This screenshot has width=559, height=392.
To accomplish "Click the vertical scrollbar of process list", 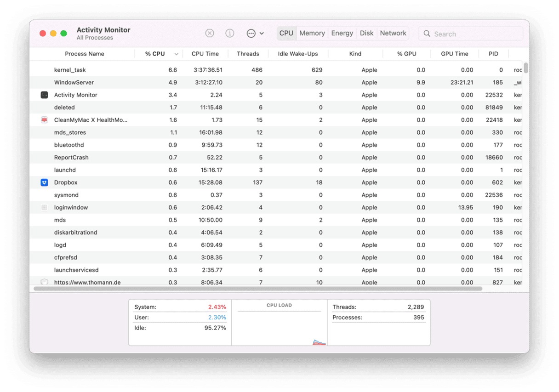I will [526, 68].
